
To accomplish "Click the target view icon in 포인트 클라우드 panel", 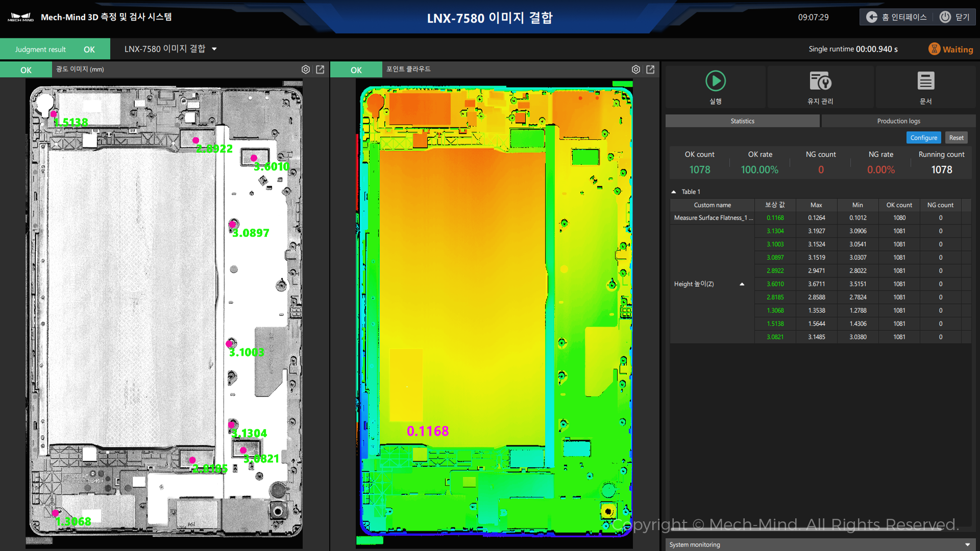I will [x=636, y=69].
